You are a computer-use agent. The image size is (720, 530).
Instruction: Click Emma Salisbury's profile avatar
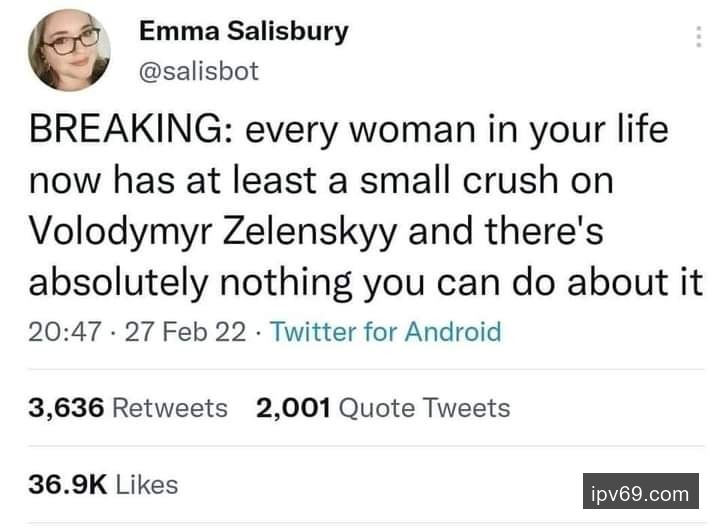[70, 49]
